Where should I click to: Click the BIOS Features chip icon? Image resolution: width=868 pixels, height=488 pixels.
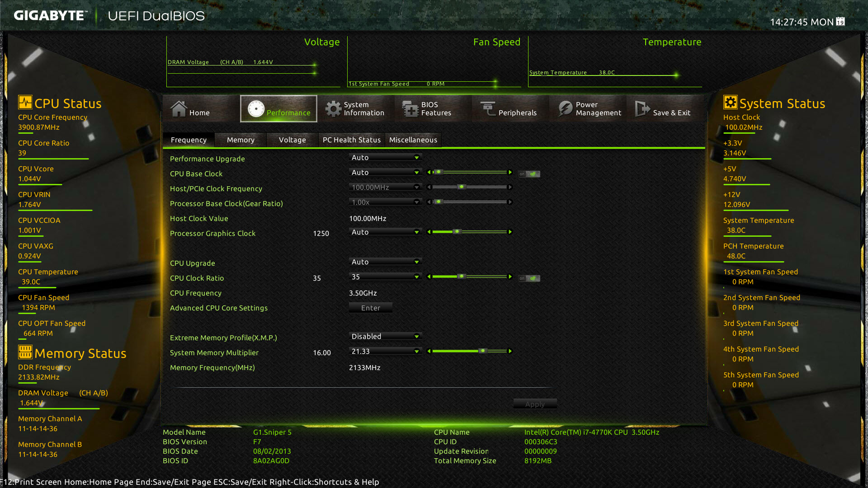[410, 109]
